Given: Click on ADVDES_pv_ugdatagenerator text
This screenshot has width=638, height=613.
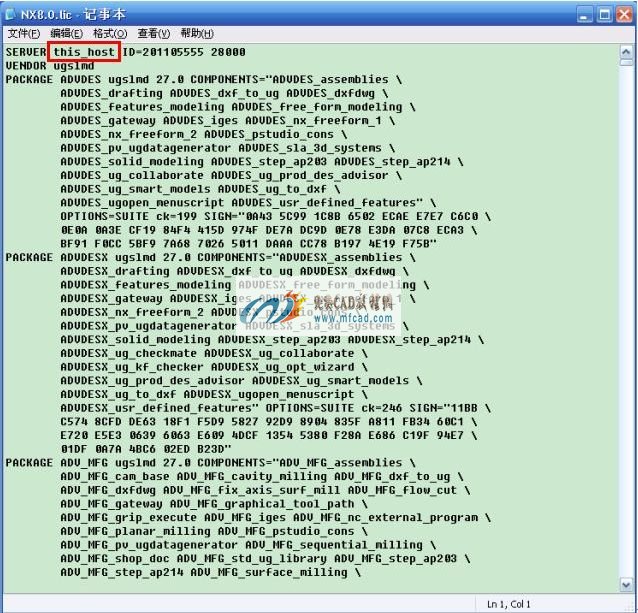Looking at the screenshot, I should [145, 148].
